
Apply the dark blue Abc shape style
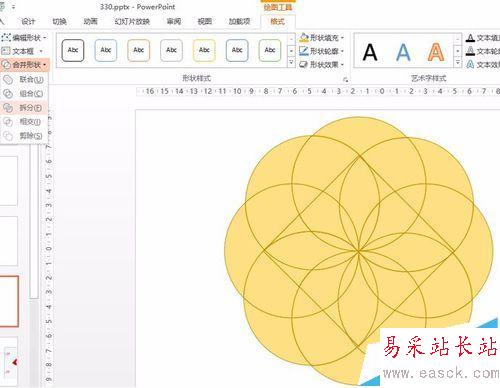[237, 50]
